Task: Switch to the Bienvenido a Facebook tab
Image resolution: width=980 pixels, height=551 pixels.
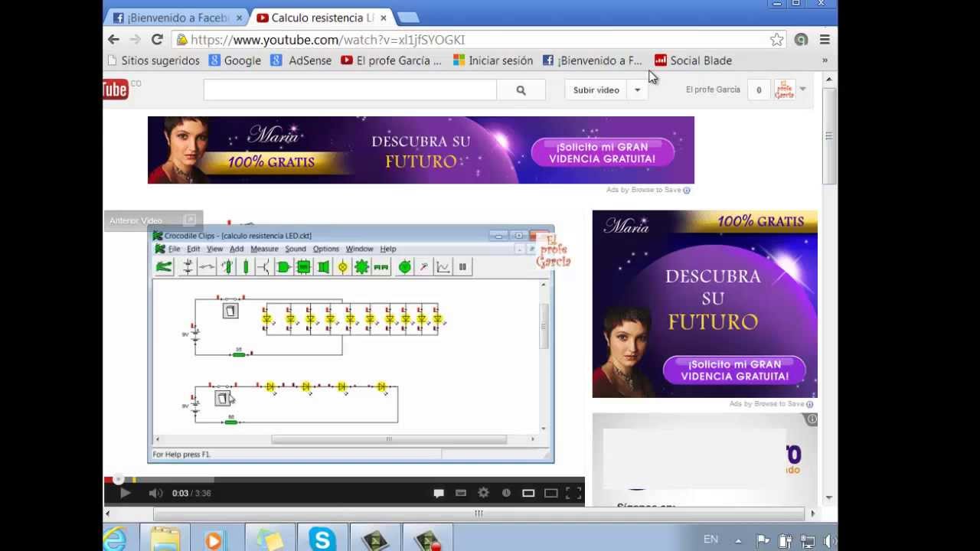Action: click(176, 18)
